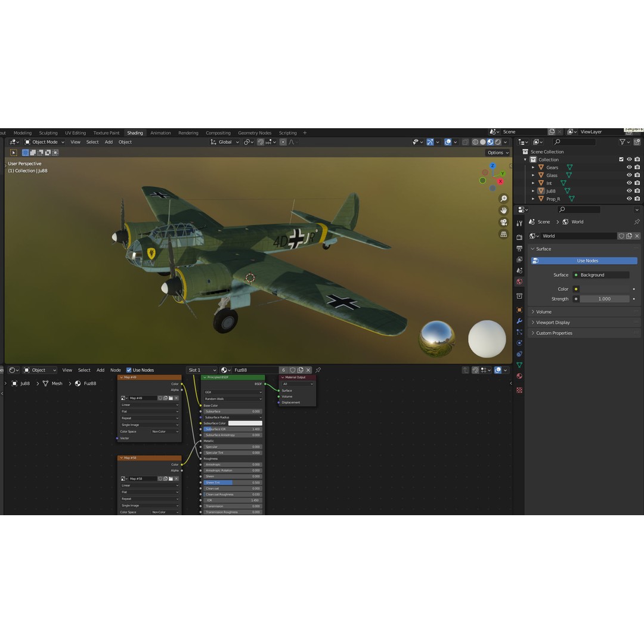The image size is (644, 644).
Task: Click the blue Use Nodes button in World
Action: pos(584,261)
